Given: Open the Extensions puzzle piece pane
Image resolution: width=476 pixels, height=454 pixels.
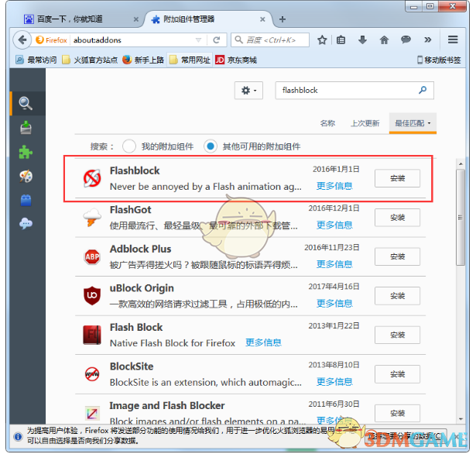Looking at the screenshot, I should (x=26, y=152).
